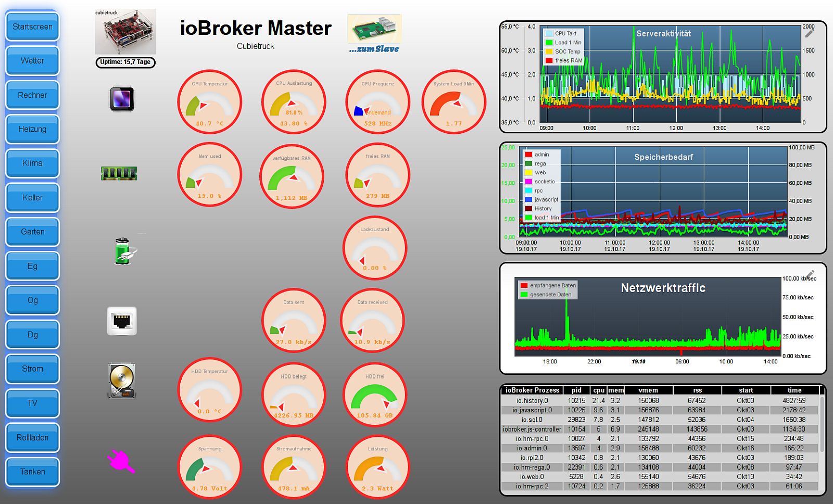Open the Heizung page

[32, 129]
